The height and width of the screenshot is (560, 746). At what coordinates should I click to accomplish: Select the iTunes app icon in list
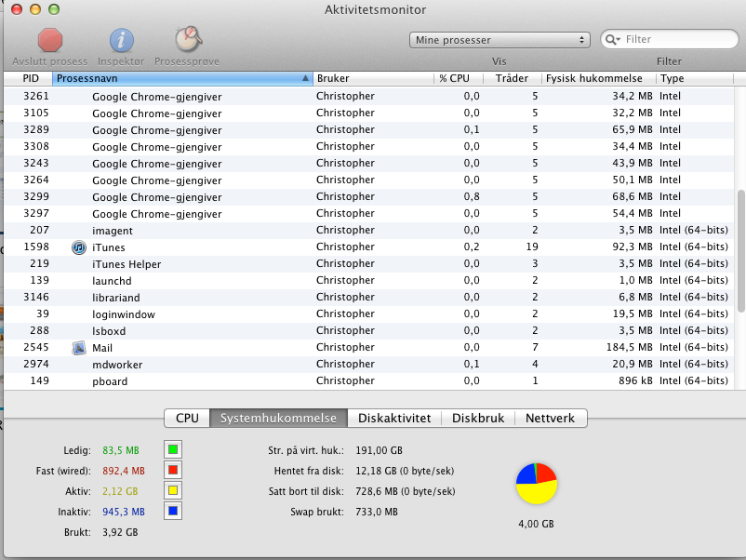tap(79, 247)
